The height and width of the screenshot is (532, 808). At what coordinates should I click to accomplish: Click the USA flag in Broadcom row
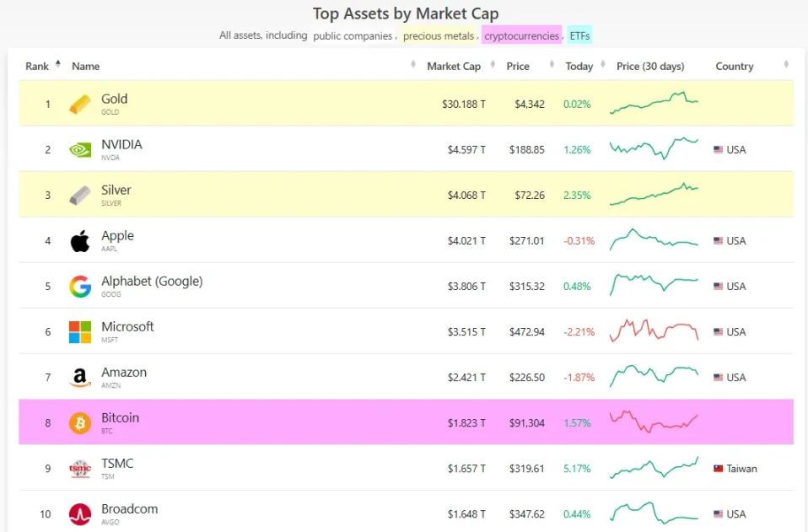point(719,514)
